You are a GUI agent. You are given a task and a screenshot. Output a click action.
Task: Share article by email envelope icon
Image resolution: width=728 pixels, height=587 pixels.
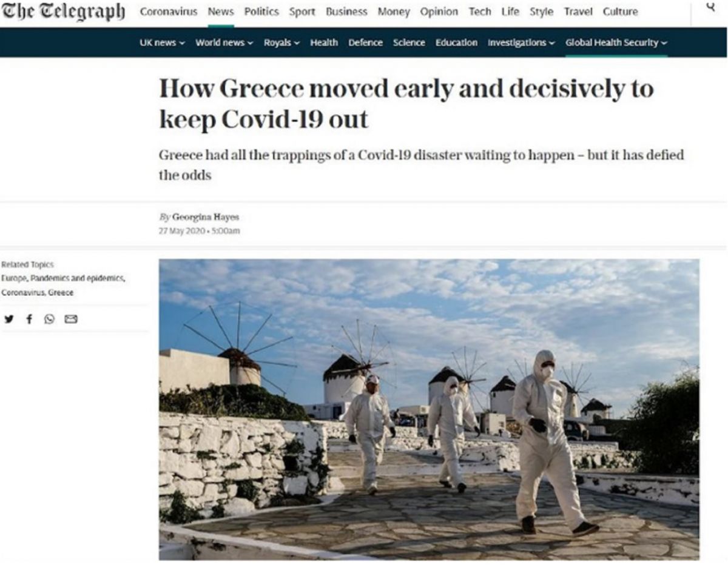pos(71,319)
